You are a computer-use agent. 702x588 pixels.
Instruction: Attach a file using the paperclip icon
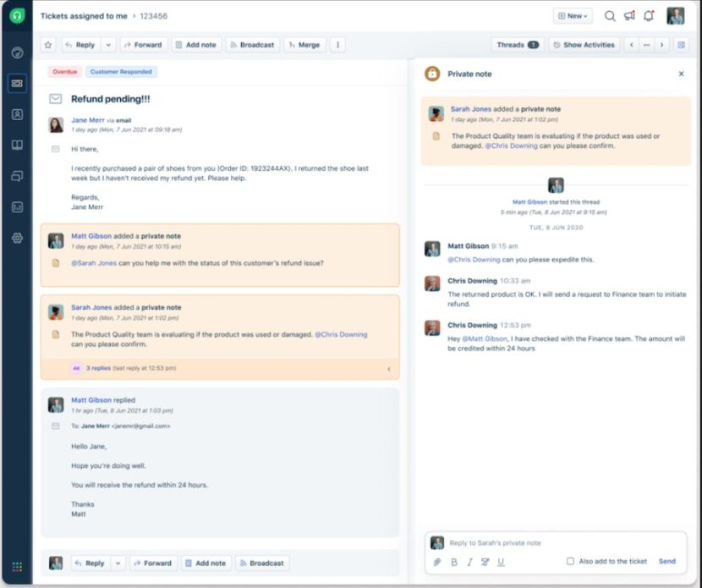[437, 562]
